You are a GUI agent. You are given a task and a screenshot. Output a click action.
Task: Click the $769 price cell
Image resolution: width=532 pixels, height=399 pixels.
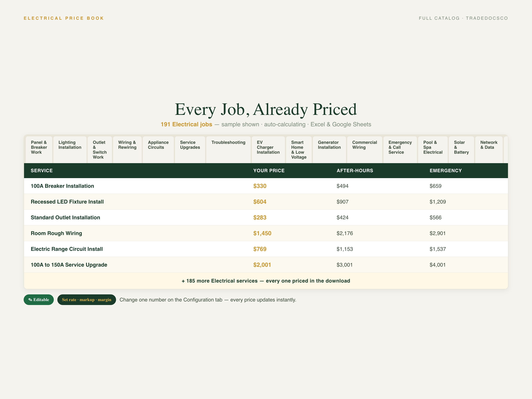pyautogui.click(x=260, y=249)
